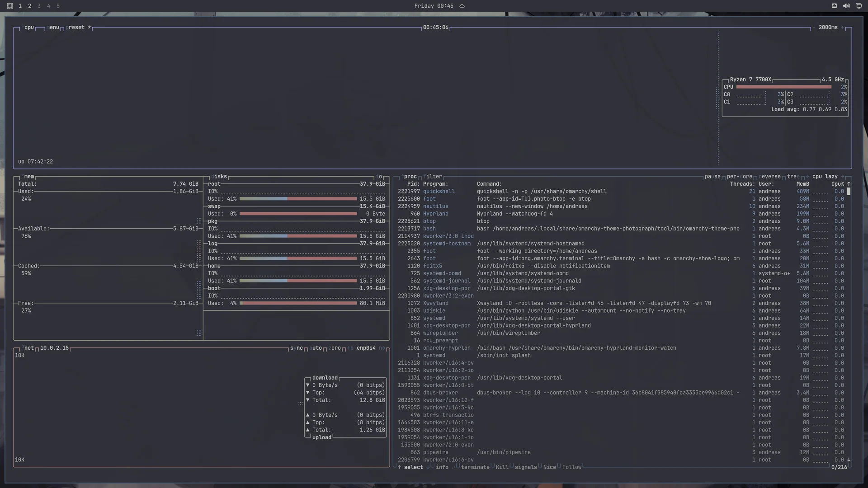Click the display monitor icon in top-right tray
868x488 pixels.
click(859, 6)
